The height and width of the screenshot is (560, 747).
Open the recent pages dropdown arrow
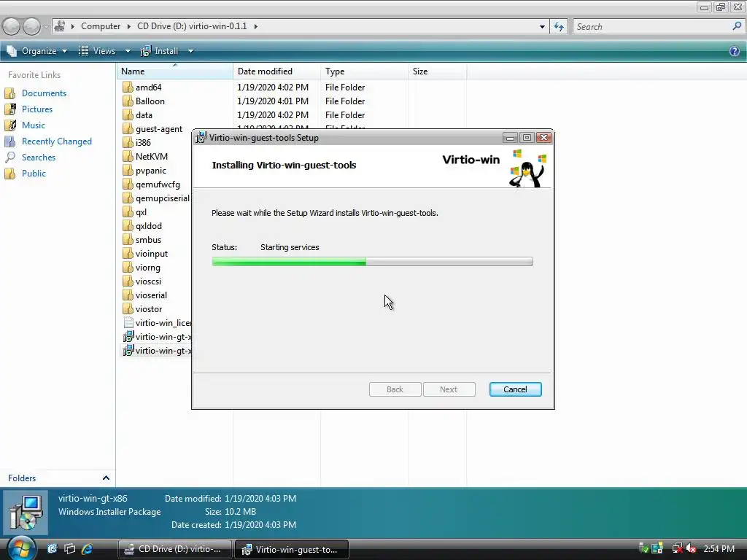pyautogui.click(x=46, y=27)
